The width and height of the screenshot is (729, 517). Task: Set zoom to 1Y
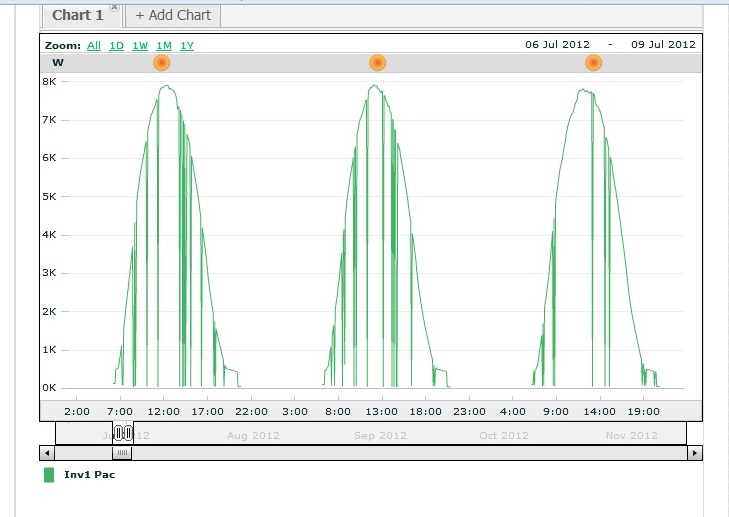pos(187,45)
